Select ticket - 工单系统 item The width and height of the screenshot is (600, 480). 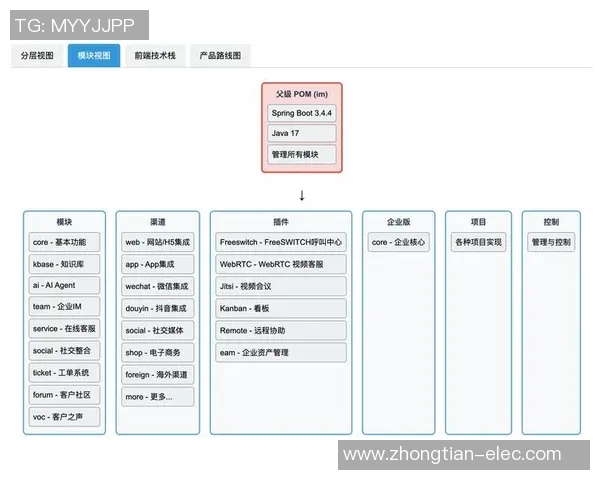tap(64, 373)
